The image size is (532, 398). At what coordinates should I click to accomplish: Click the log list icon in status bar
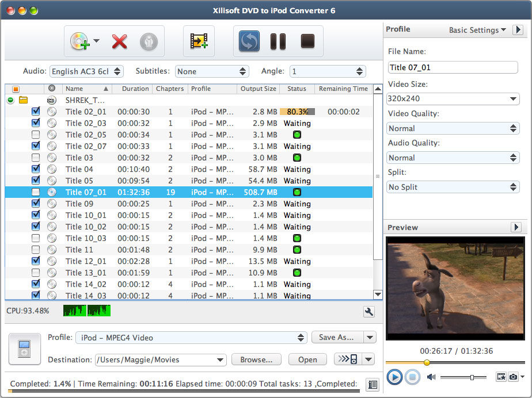[x=373, y=384]
